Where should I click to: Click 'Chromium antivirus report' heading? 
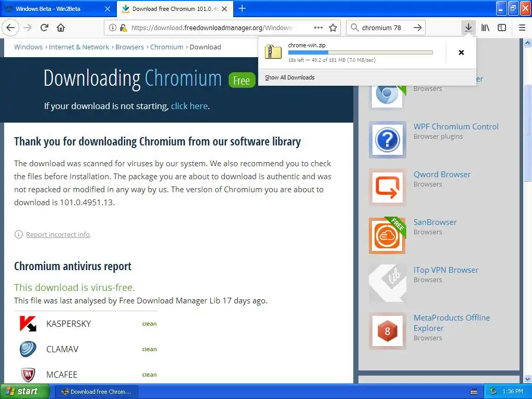coord(73,267)
